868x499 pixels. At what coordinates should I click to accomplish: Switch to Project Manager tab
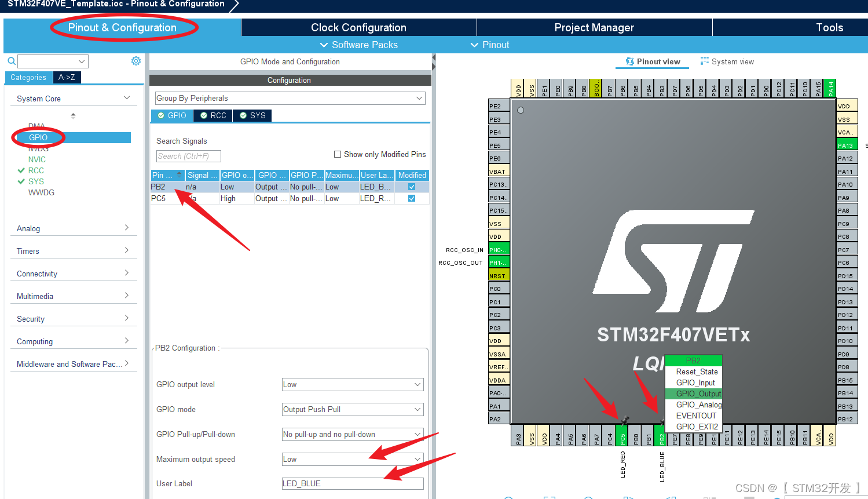594,27
